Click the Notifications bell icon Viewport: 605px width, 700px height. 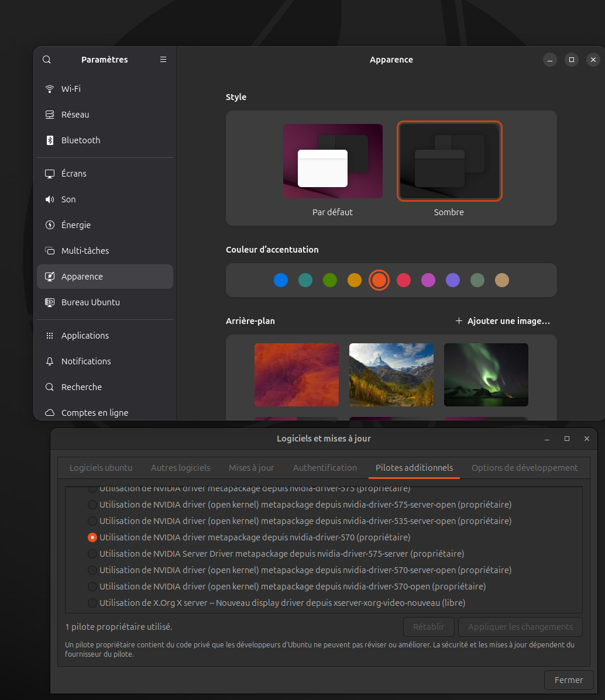click(50, 361)
